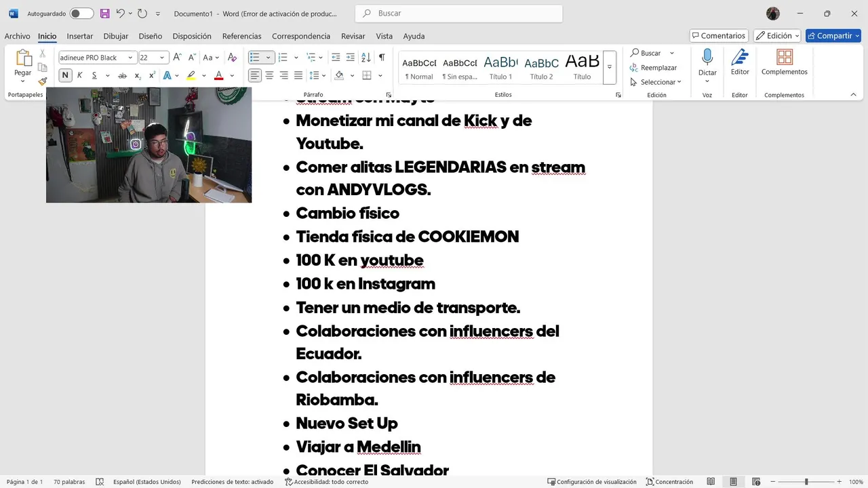Open the Edición mode dropdown
Image resolution: width=868 pixels, height=488 pixels.
point(777,36)
